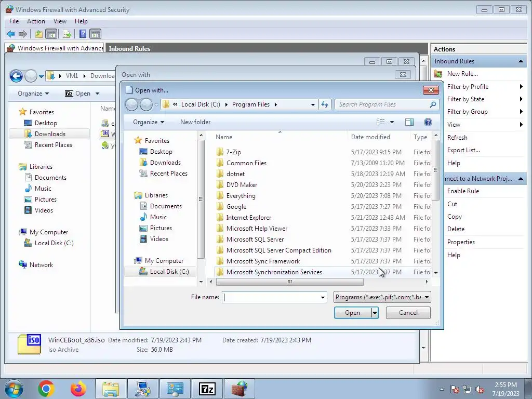This screenshot has height=399, width=532.
Task: Click the Windows Start orb
Action: coord(14,389)
